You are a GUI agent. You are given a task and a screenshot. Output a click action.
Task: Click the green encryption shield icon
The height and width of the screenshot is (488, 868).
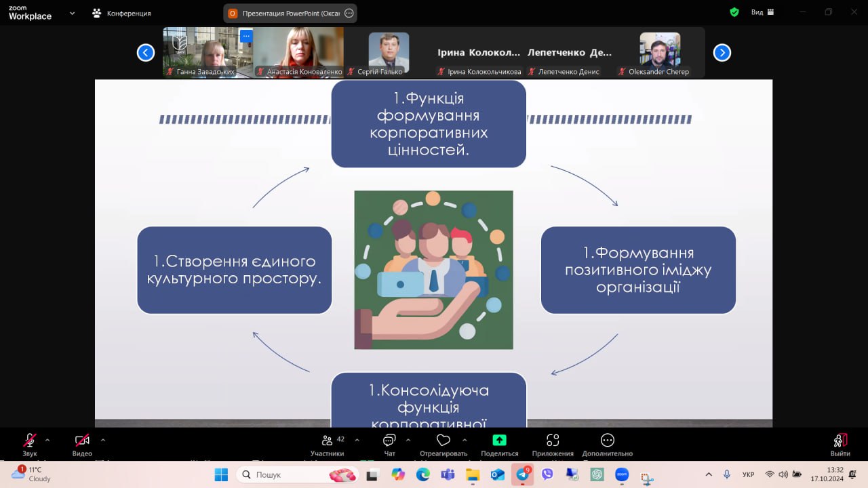734,12
